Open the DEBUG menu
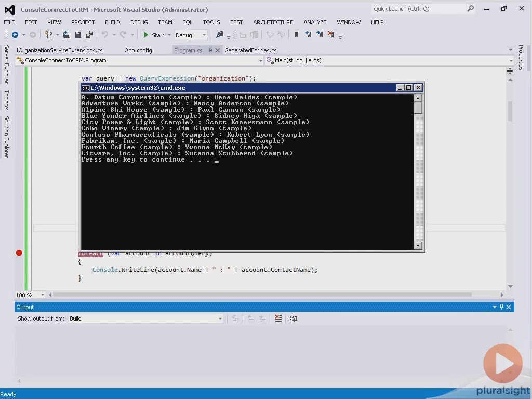 [139, 22]
